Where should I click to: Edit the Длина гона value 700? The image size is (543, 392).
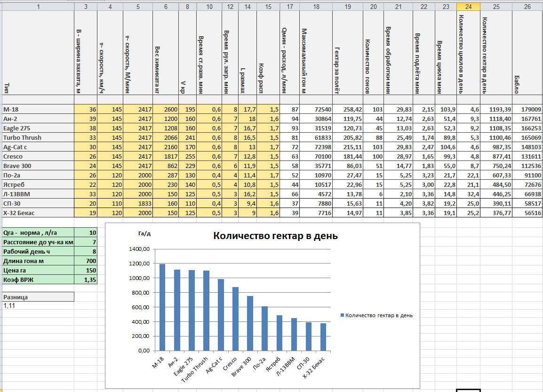coord(86,261)
